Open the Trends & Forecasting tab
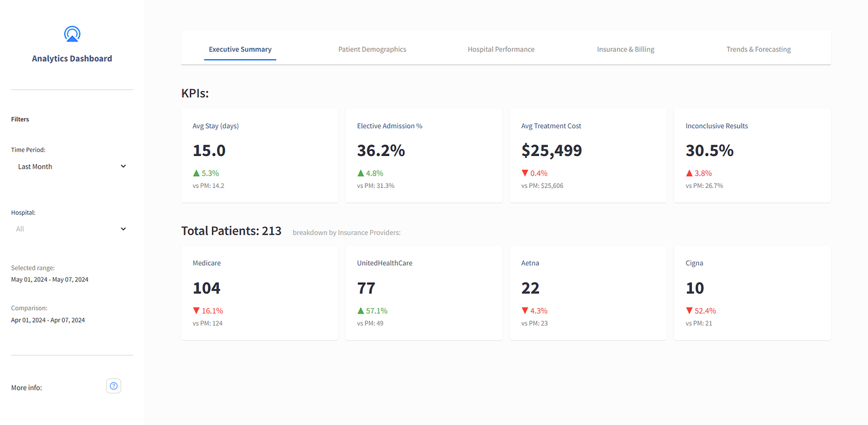 [759, 48]
